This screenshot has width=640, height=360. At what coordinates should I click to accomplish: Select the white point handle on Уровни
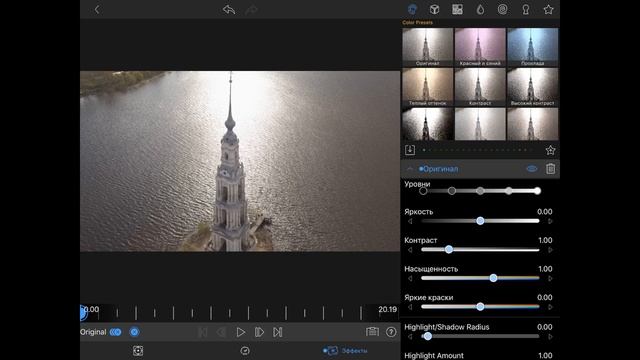(537, 191)
